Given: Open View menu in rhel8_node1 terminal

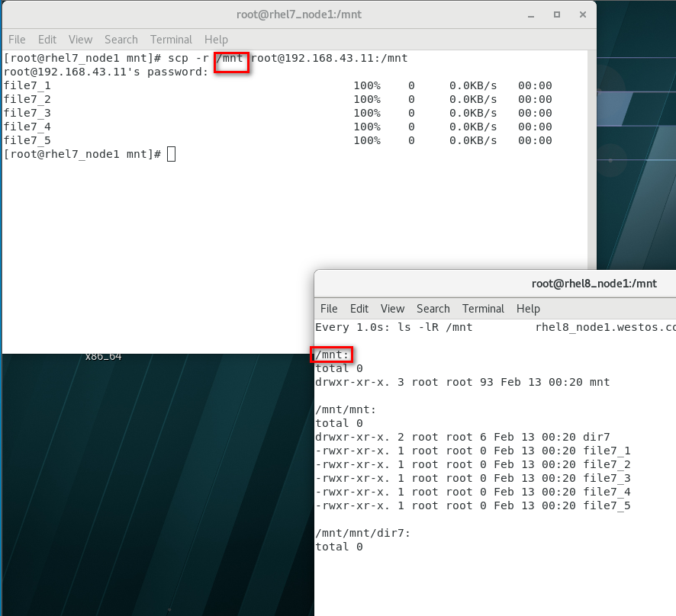Looking at the screenshot, I should pyautogui.click(x=392, y=309).
